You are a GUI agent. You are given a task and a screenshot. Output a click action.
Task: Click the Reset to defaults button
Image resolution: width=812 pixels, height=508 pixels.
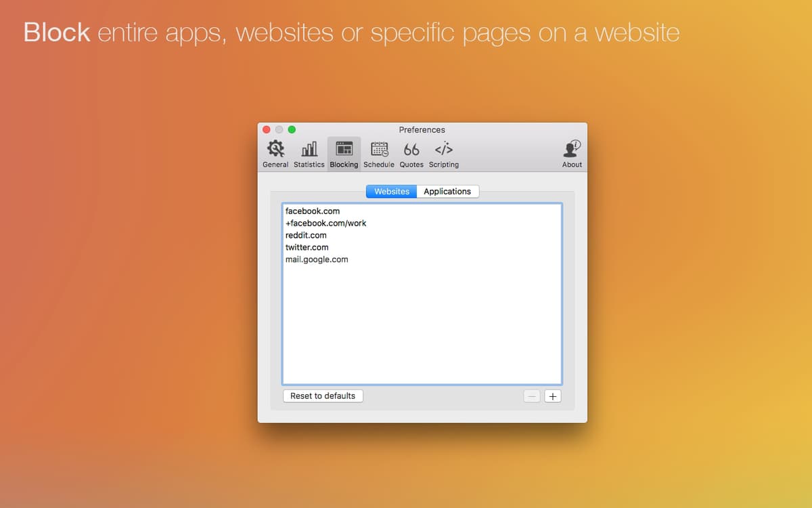pos(323,396)
